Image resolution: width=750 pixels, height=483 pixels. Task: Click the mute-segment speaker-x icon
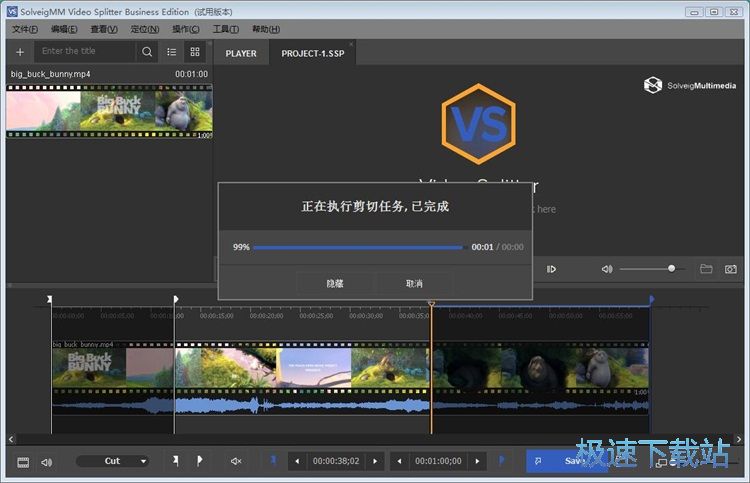coord(236,461)
